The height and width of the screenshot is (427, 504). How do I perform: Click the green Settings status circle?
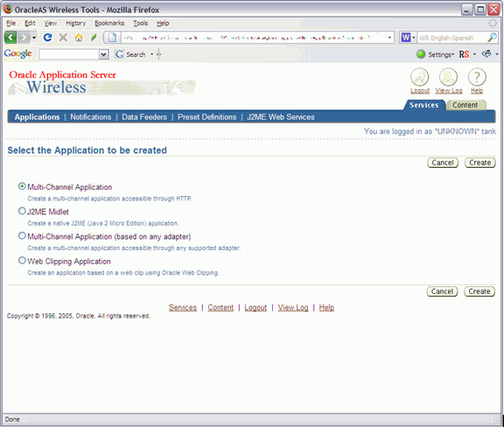tap(421, 54)
